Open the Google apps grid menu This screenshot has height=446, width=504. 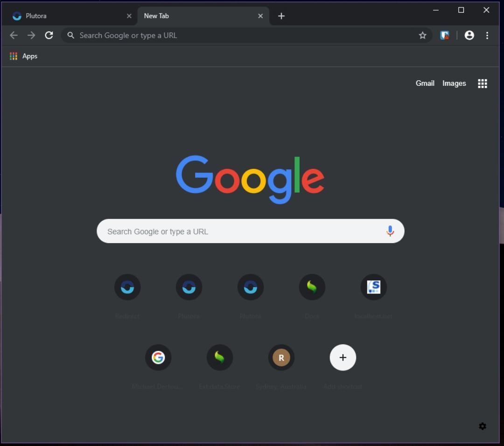point(483,83)
